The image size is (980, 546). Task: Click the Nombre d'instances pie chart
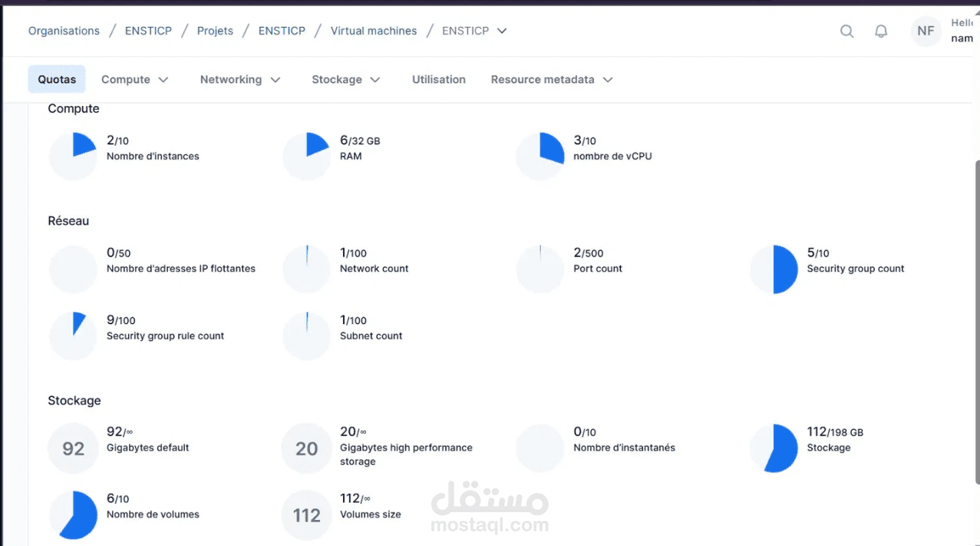[74, 157]
